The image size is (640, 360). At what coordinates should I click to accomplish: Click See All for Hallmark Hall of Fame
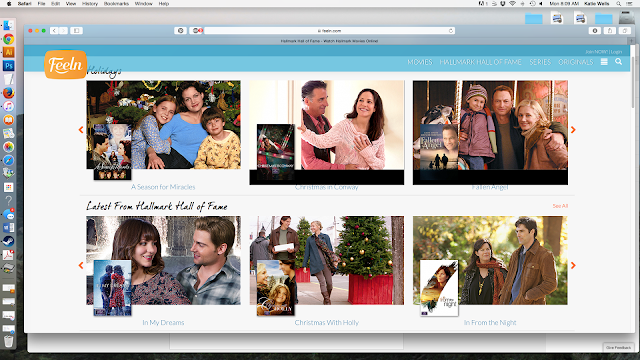coord(560,206)
